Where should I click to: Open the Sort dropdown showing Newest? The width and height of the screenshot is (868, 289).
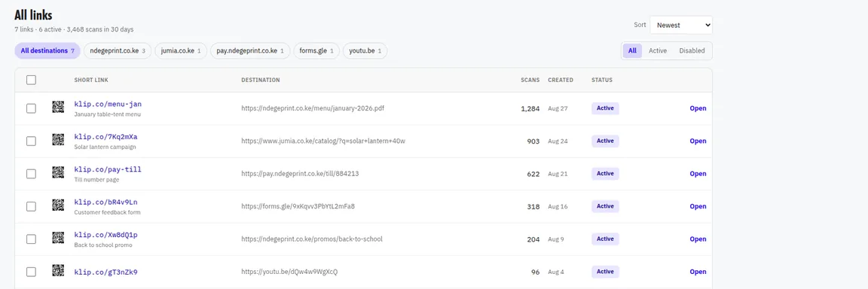(x=681, y=25)
